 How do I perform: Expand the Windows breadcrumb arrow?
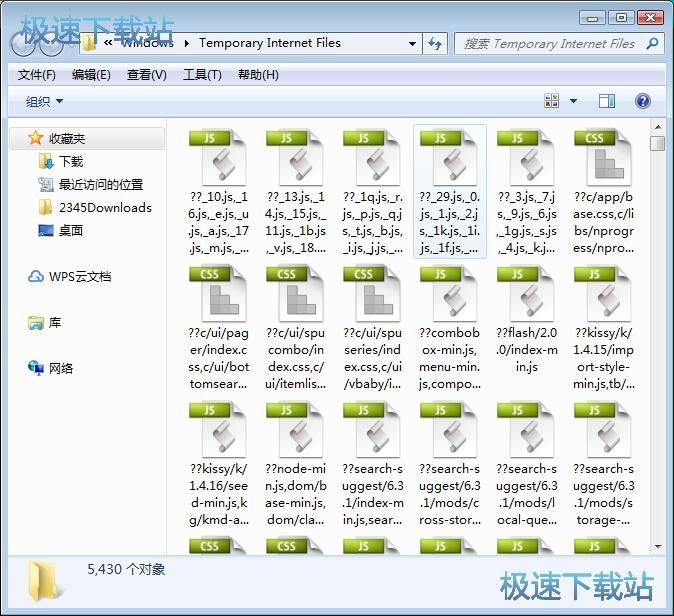[x=187, y=43]
